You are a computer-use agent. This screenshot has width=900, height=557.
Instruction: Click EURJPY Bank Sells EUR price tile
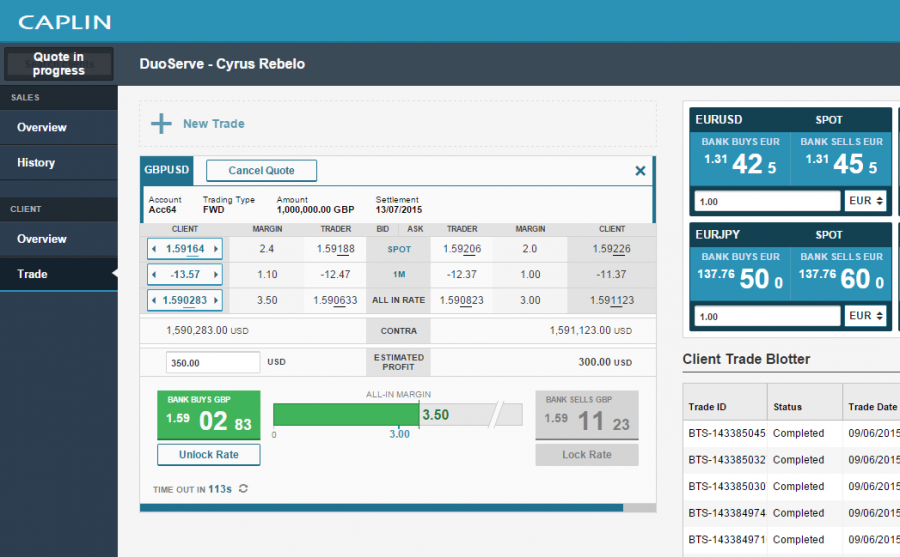[x=841, y=274]
